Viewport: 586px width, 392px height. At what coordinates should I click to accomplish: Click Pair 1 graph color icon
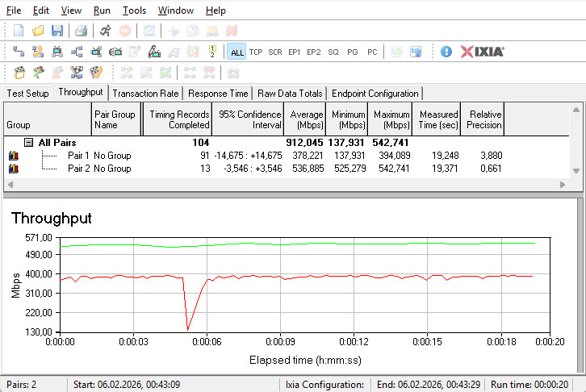click(13, 156)
